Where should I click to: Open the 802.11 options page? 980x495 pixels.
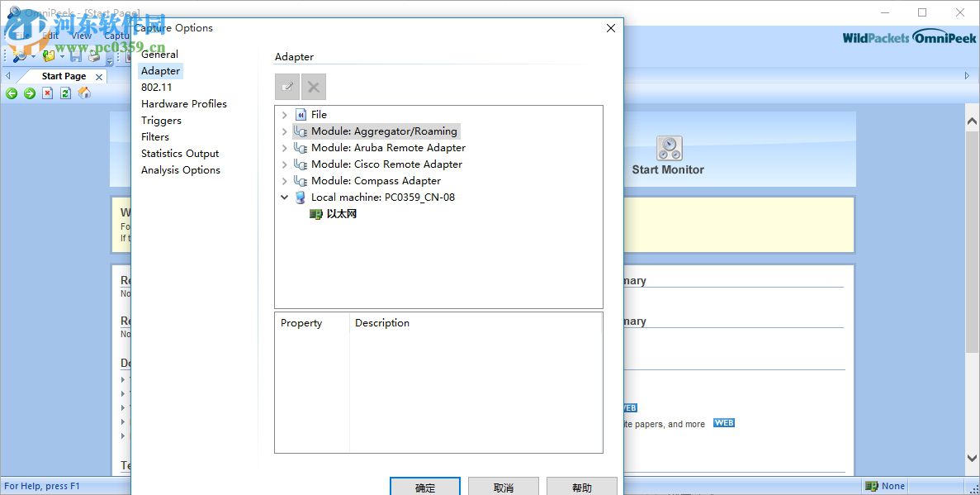tap(156, 88)
